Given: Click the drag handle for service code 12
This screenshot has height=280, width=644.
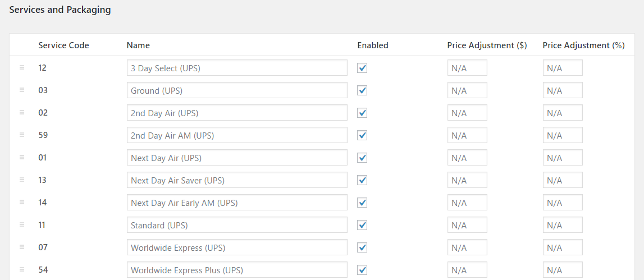Looking at the screenshot, I should [22, 67].
